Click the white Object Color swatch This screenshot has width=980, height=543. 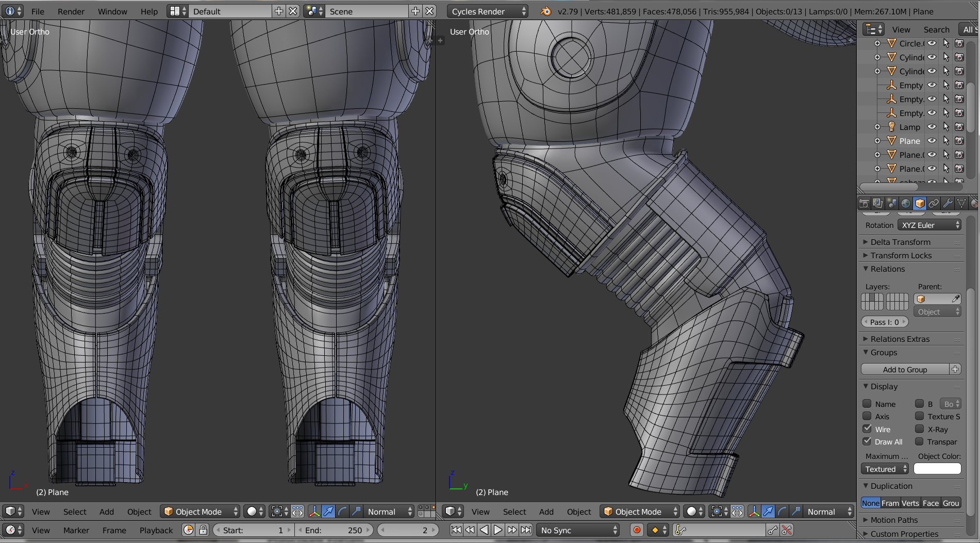pos(937,469)
